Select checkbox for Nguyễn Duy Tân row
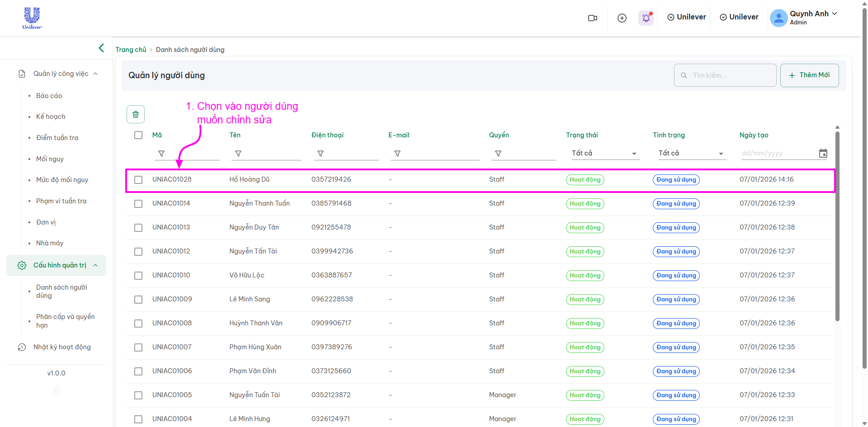The width and height of the screenshot is (868, 427). point(138,228)
